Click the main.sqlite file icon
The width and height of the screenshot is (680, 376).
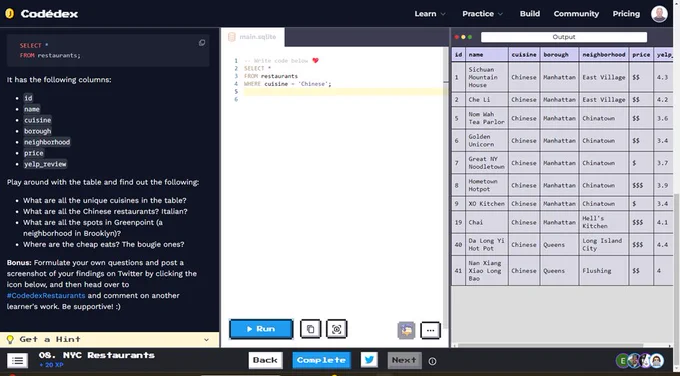click(232, 37)
